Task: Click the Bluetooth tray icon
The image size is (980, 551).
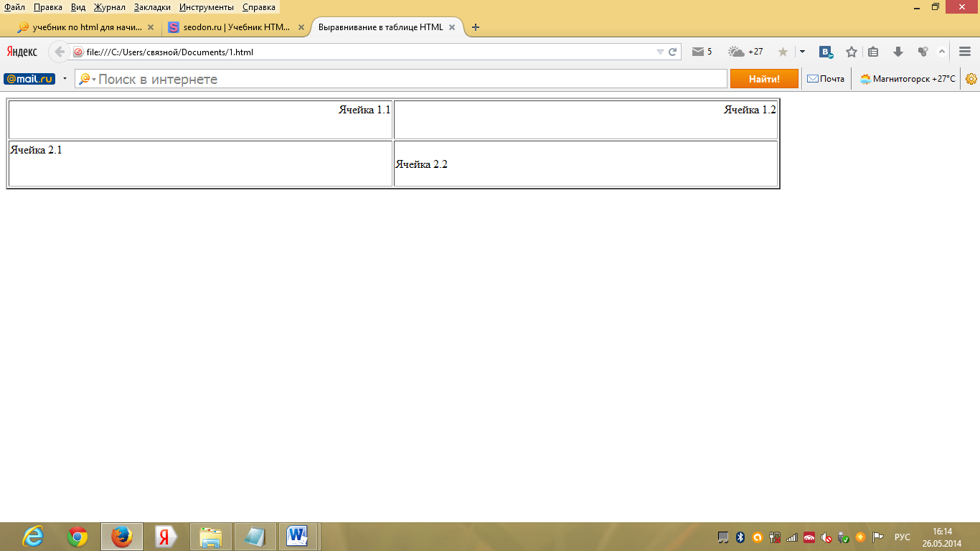Action: pos(740,537)
